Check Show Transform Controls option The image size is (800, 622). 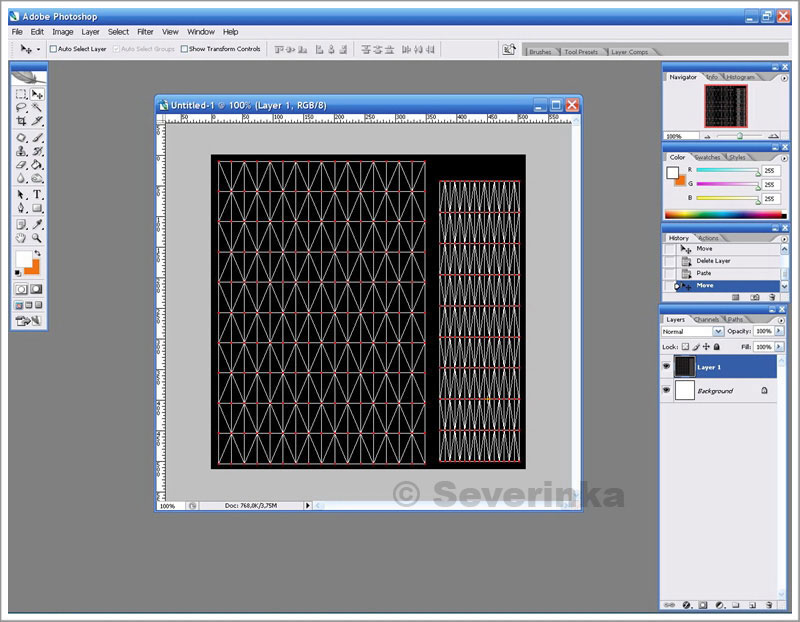[x=184, y=49]
